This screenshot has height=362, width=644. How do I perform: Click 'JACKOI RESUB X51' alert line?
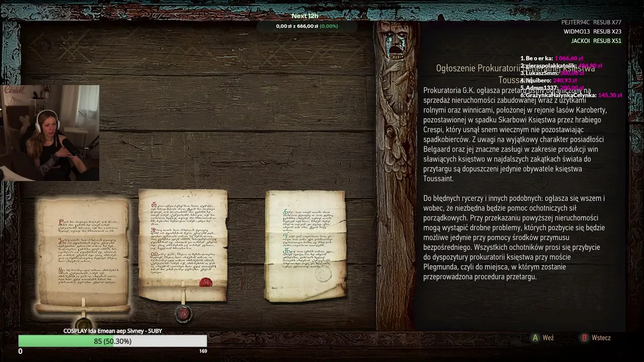[596, 41]
